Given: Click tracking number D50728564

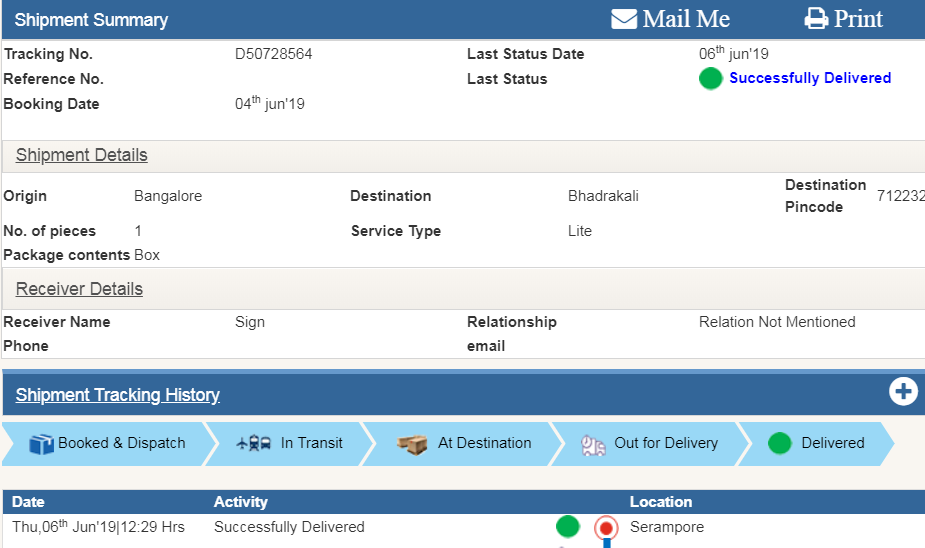Looking at the screenshot, I should coord(273,54).
